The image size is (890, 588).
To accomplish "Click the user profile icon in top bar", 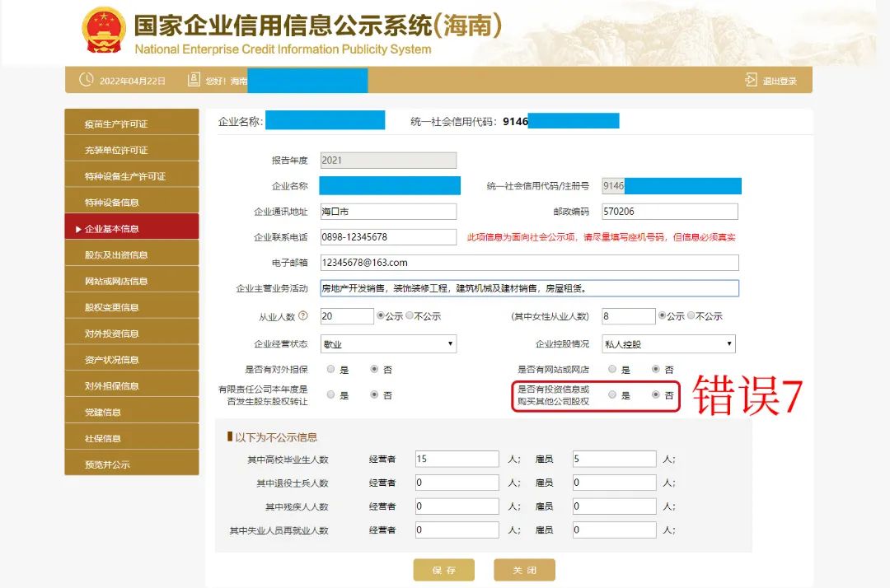I will click(194, 80).
